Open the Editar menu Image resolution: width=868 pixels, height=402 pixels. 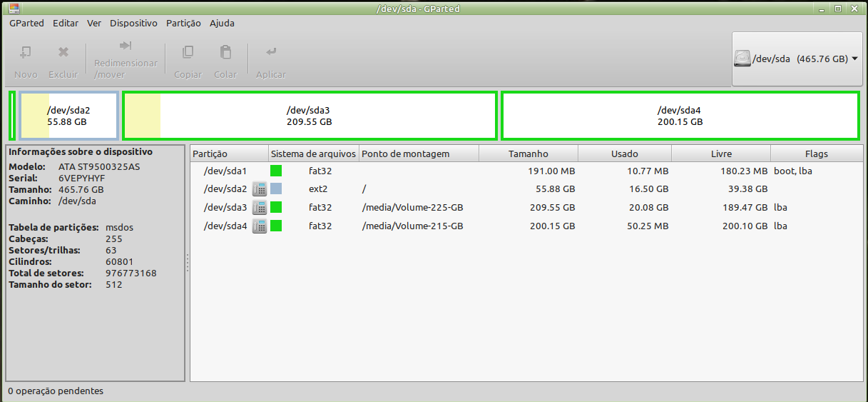[x=66, y=23]
